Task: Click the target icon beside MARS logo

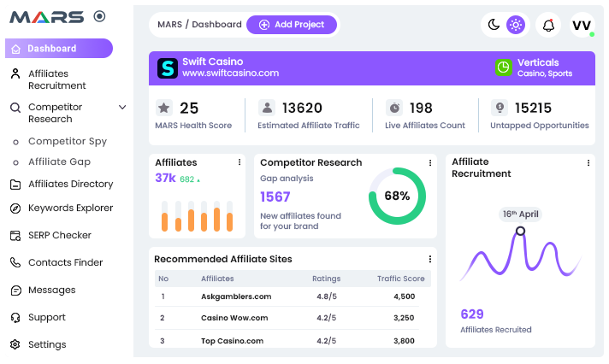Action: pyautogui.click(x=99, y=16)
